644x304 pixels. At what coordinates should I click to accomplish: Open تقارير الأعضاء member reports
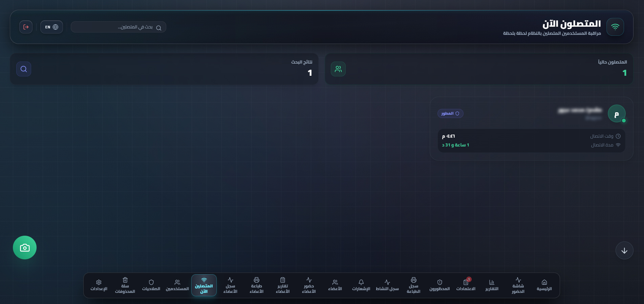tap(283, 285)
